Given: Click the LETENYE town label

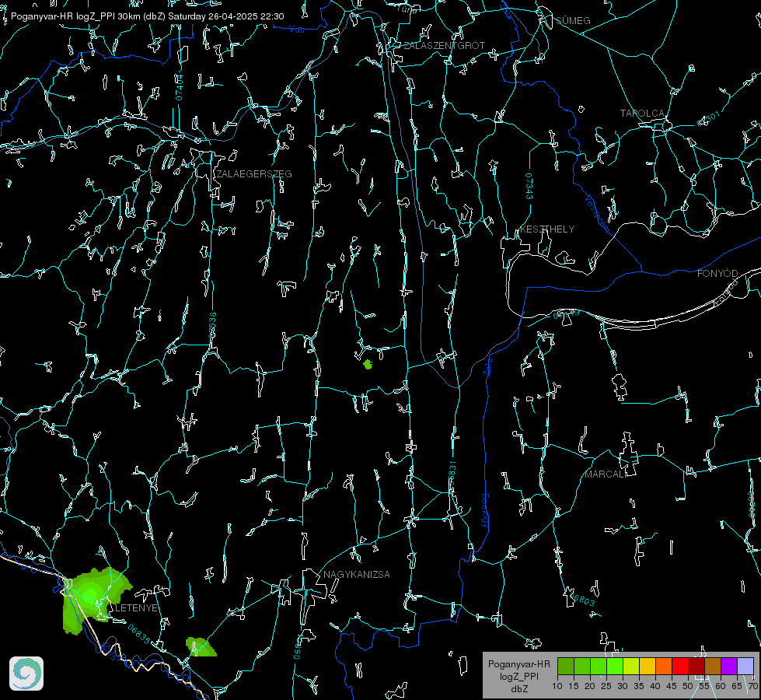Looking at the screenshot, I should coord(136,608).
